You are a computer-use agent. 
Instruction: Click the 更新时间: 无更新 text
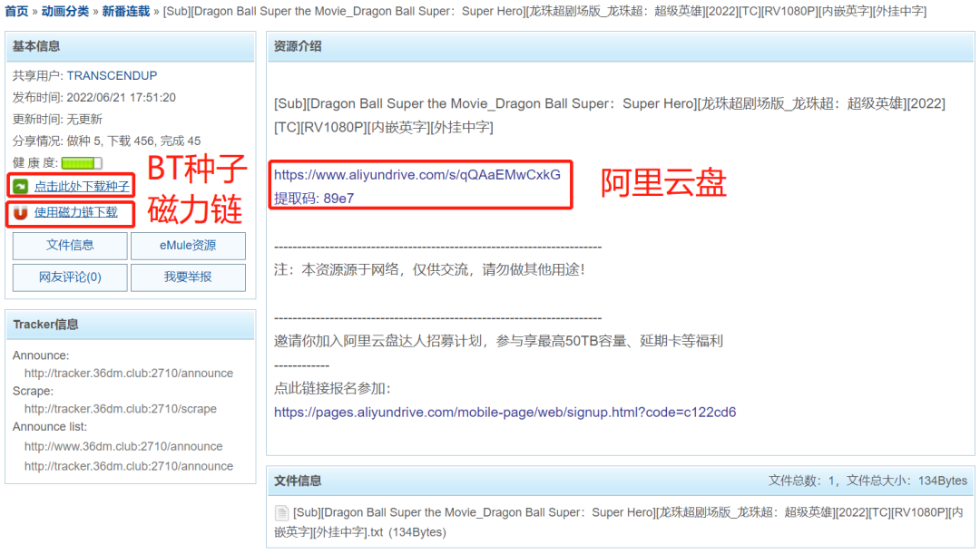57,120
